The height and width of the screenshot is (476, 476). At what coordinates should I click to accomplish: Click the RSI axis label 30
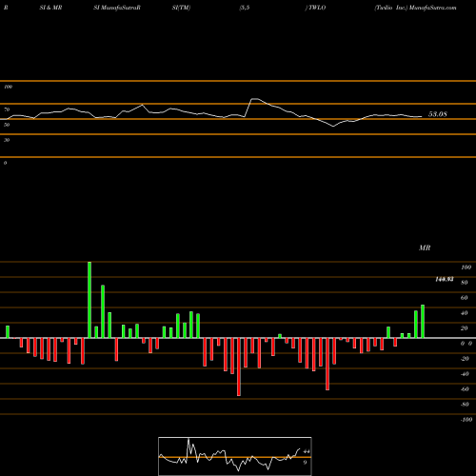[7, 140]
